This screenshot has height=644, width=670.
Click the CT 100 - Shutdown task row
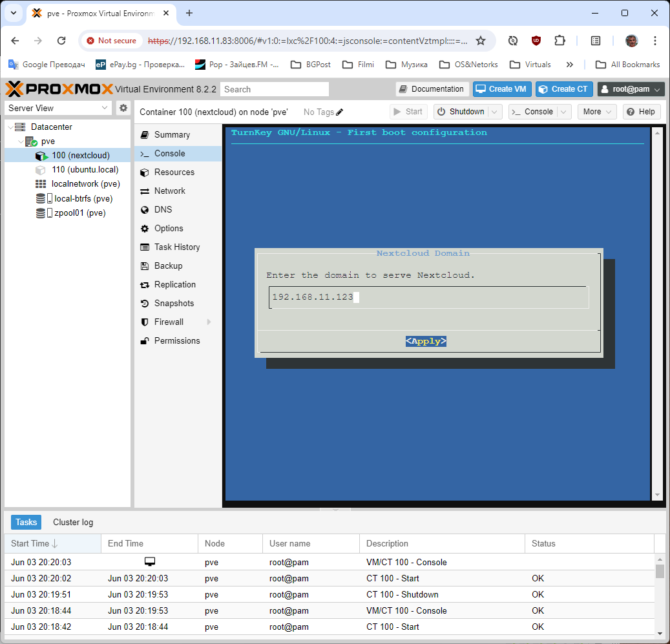click(330, 594)
